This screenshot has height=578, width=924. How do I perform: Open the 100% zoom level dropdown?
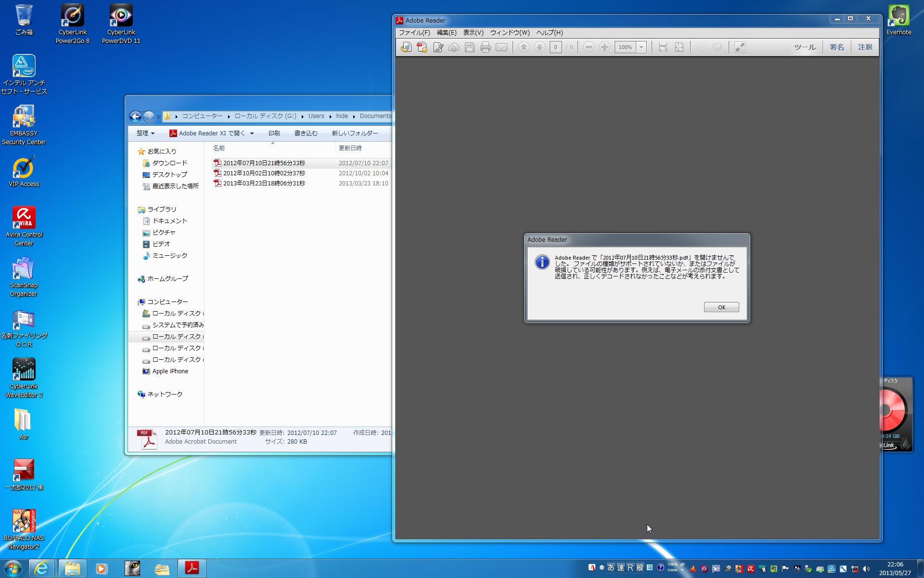point(641,47)
